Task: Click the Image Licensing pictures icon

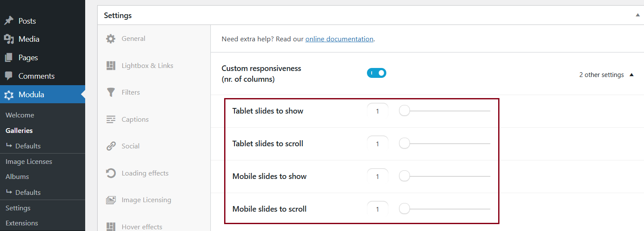Action: (111, 200)
